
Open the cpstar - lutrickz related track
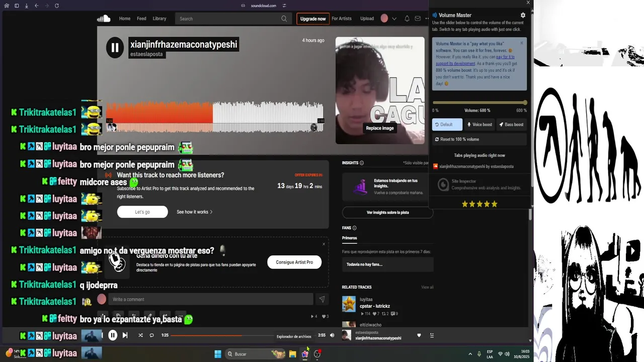(375, 306)
